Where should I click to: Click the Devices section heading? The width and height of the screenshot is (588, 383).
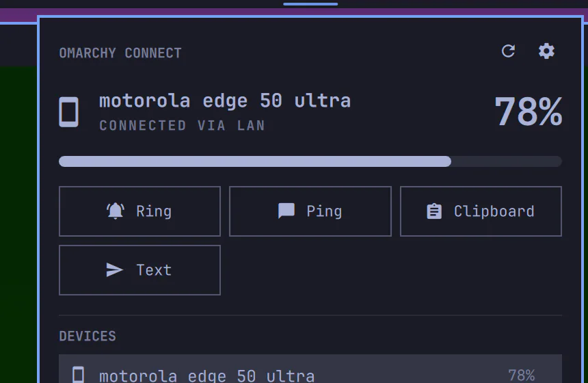[x=88, y=336]
